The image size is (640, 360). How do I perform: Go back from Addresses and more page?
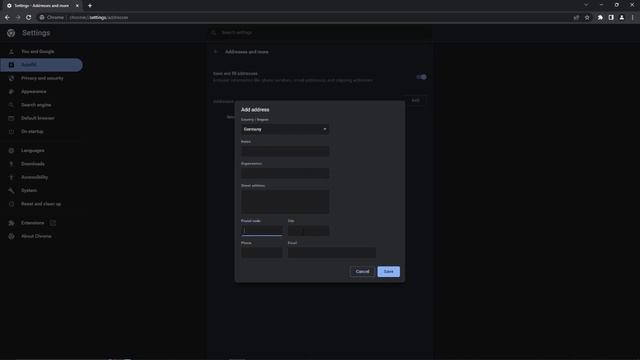click(216, 52)
